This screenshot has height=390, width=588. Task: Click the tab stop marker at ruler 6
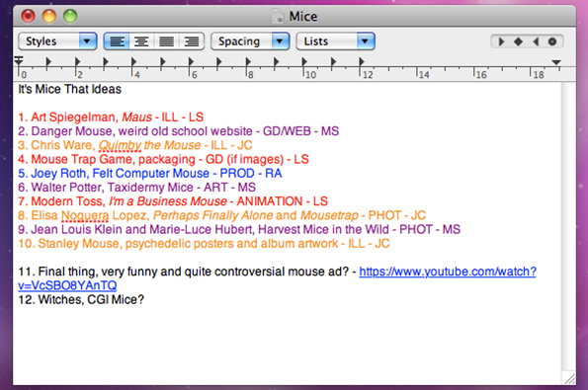[191, 61]
